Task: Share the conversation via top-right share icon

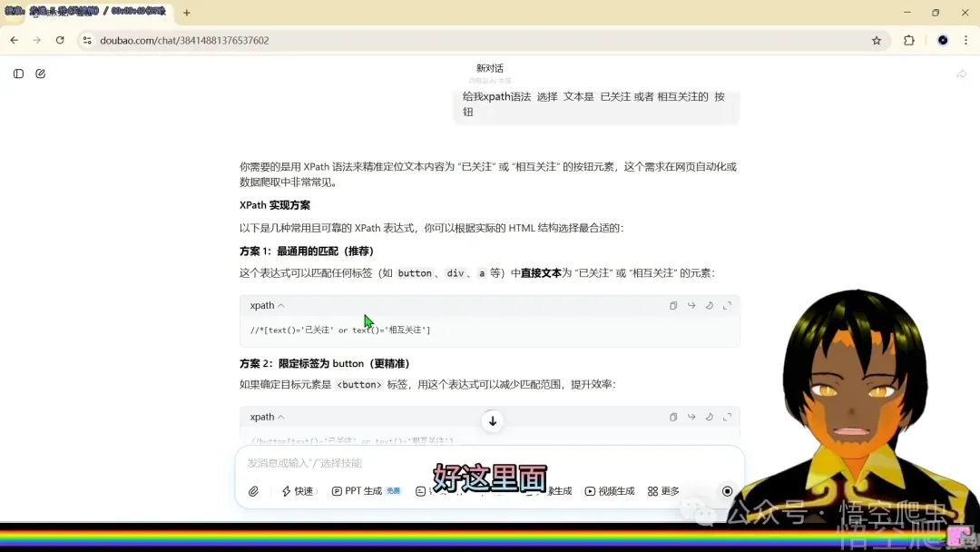Action: click(x=961, y=74)
